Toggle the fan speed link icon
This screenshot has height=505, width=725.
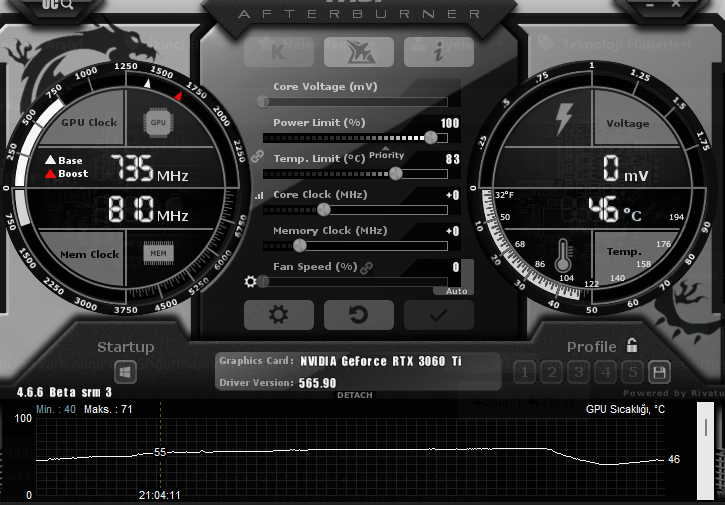click(x=367, y=268)
